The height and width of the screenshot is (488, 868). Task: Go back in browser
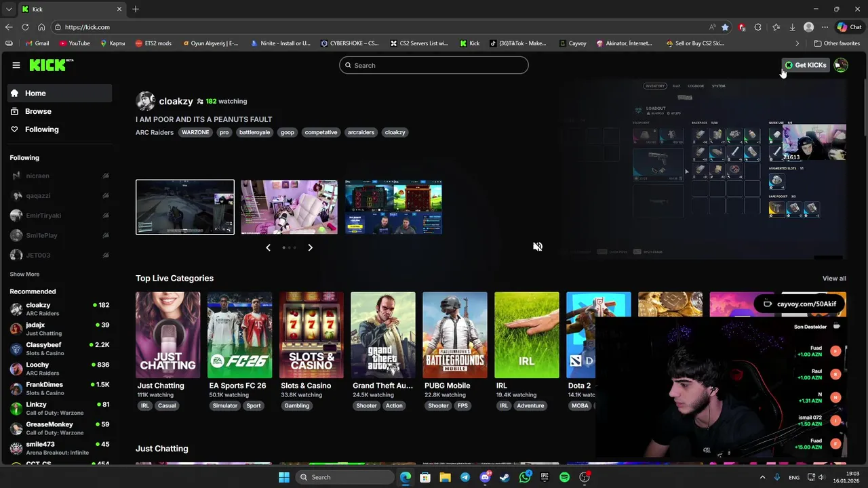(9, 27)
